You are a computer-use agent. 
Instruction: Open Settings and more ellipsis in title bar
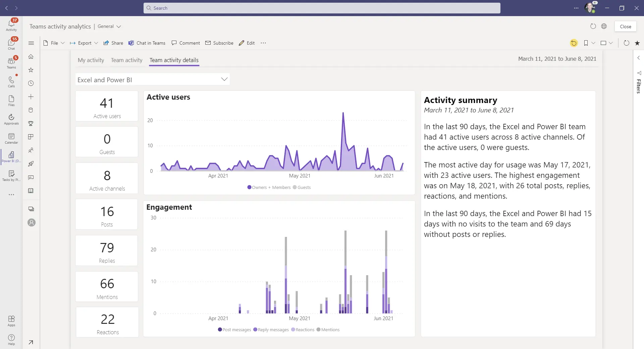(x=576, y=8)
